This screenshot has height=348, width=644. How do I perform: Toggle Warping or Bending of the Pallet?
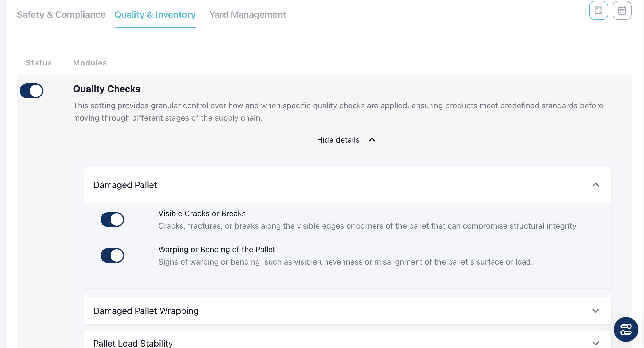[x=112, y=256]
